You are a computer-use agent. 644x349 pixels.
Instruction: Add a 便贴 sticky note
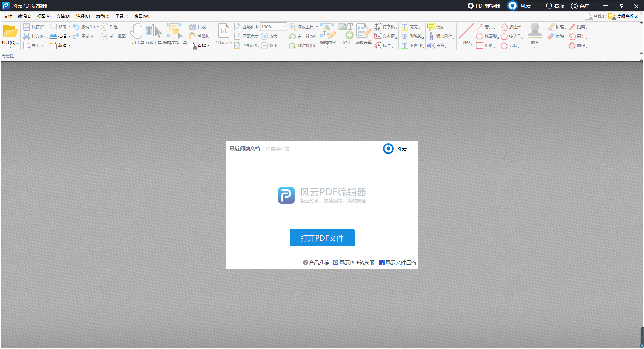pyautogui.click(x=437, y=27)
